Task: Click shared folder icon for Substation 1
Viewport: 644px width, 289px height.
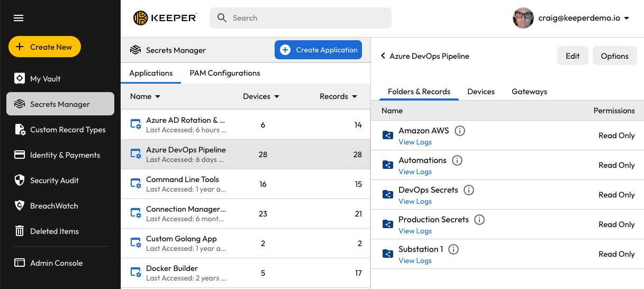Action: [x=388, y=254]
